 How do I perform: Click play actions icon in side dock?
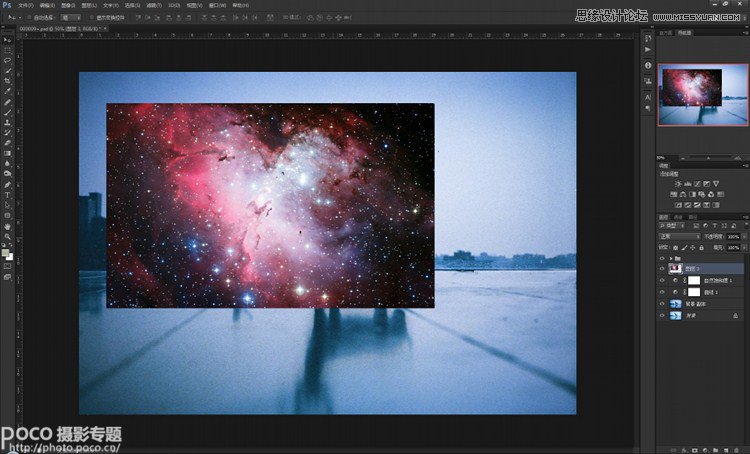click(648, 50)
